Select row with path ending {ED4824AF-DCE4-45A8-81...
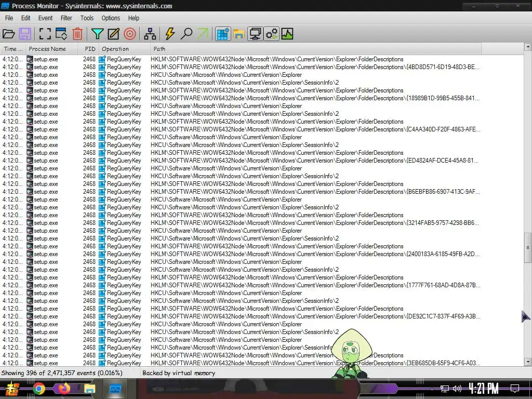Screen dimensions: 532x399 241,161
